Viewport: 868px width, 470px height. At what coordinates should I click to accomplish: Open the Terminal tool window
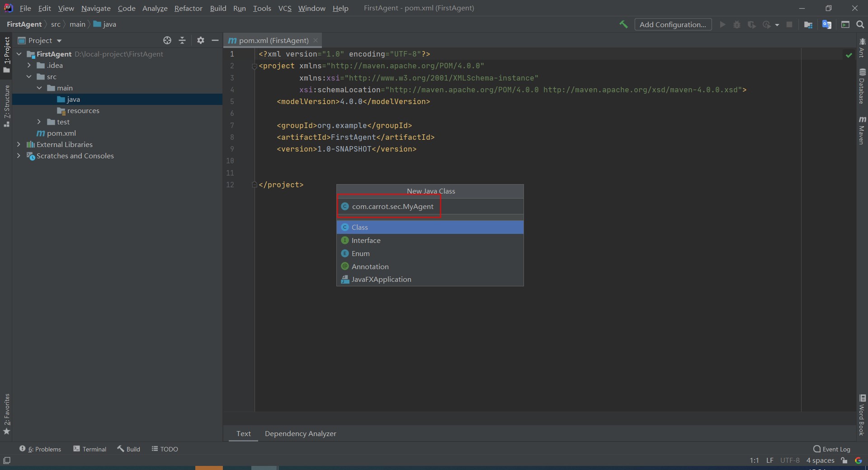pyautogui.click(x=90, y=449)
